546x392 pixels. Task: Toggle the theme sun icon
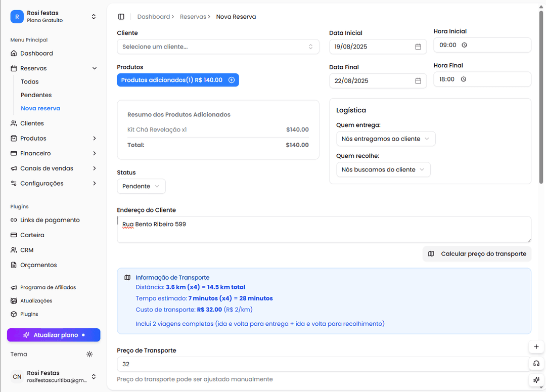tap(89, 354)
